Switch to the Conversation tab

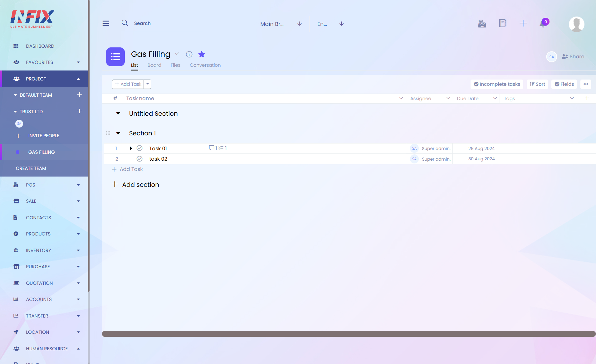[205, 65]
